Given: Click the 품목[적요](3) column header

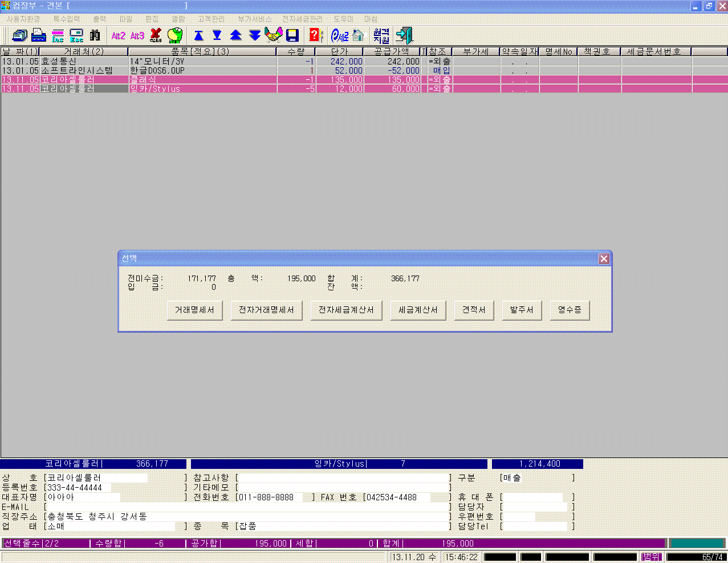Looking at the screenshot, I should (x=202, y=51).
